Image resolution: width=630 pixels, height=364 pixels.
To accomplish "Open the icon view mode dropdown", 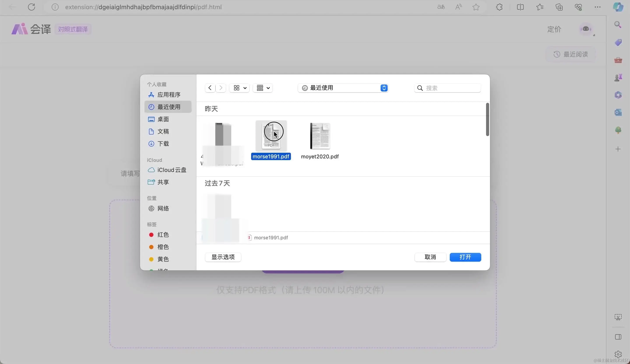I will (x=240, y=88).
